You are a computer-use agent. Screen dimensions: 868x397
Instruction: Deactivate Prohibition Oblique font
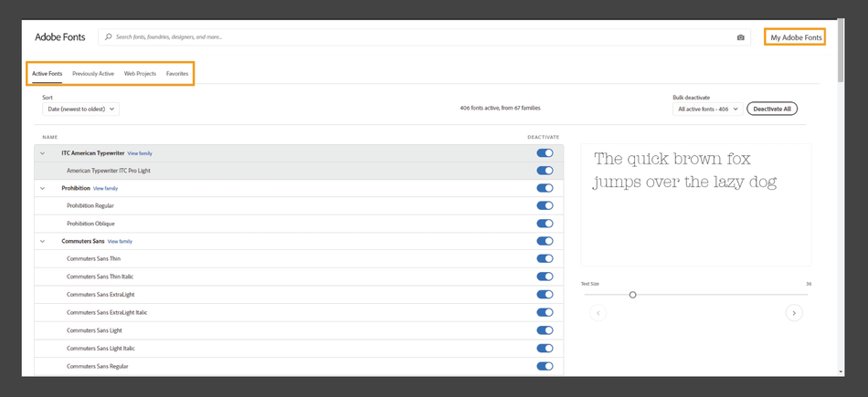tap(545, 224)
